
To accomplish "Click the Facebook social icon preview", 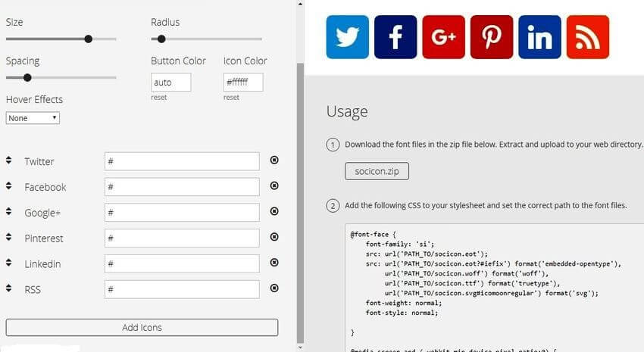I will tap(395, 37).
